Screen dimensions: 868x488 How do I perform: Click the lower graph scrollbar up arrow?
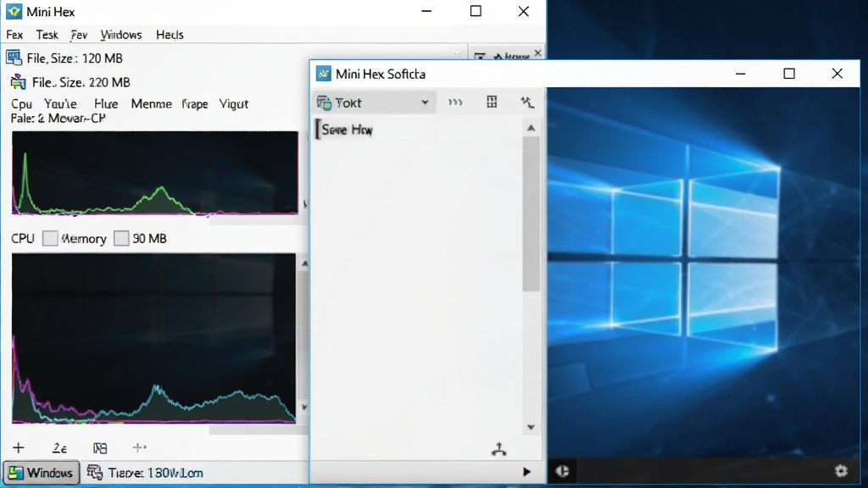(x=304, y=264)
